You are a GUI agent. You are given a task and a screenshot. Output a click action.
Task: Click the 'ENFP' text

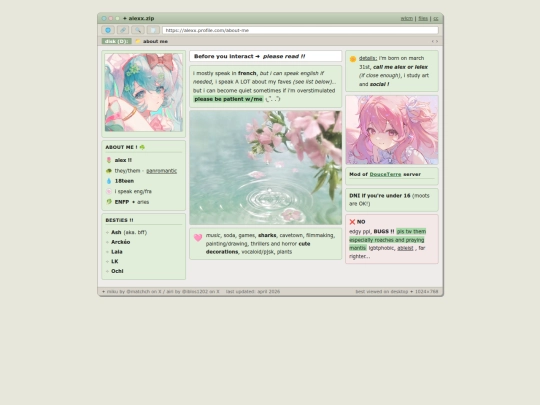click(x=122, y=202)
